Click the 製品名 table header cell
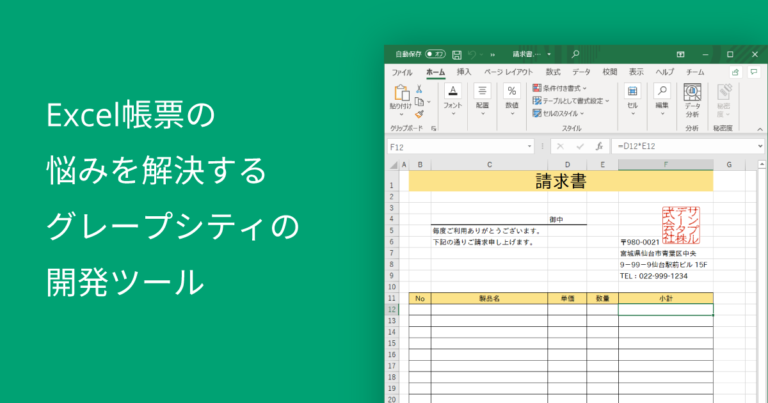 [x=489, y=298]
